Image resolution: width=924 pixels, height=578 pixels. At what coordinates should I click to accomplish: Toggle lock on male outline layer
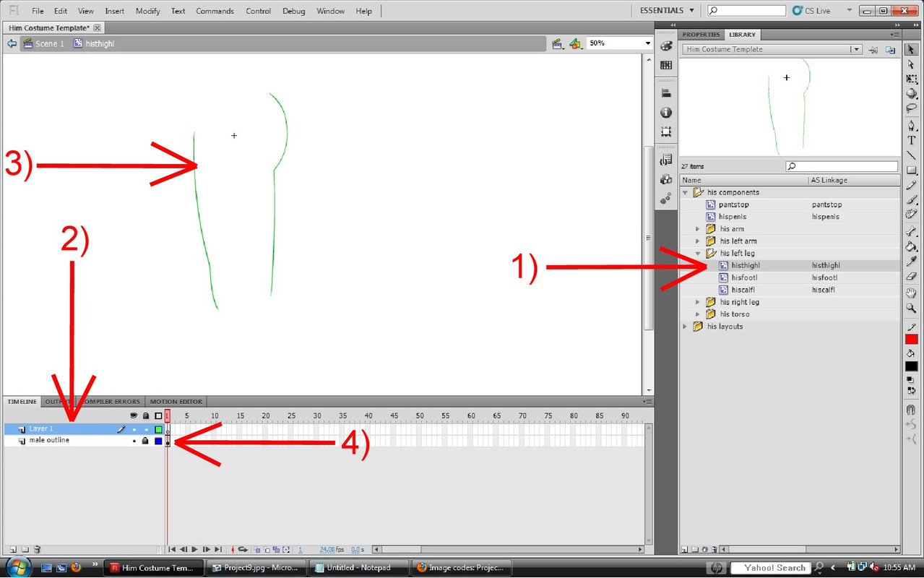tap(145, 441)
